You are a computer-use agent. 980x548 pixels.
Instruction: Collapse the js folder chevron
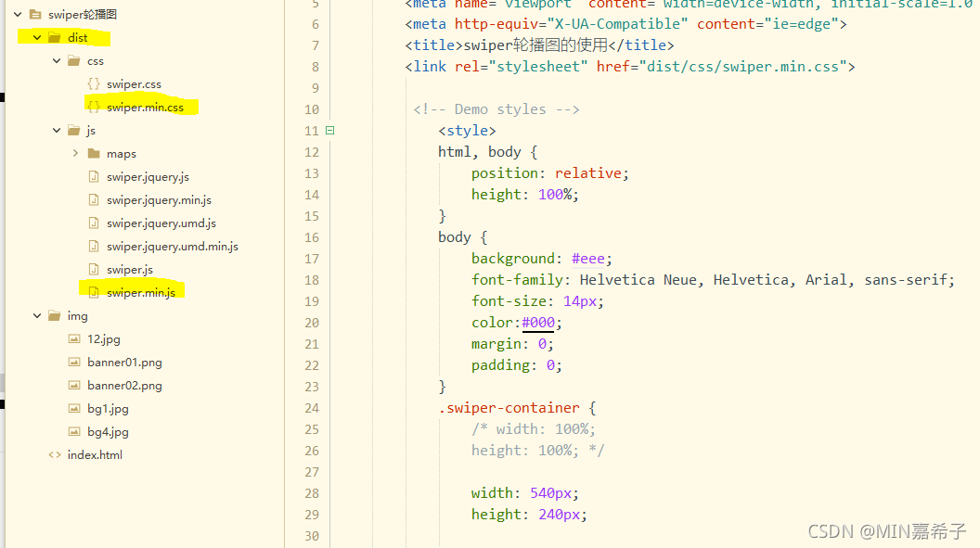(57, 130)
